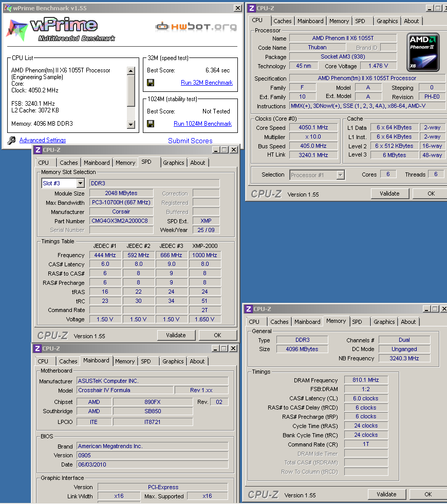Click the Core Voltage value "1.476 V"
Screen dimensions: 447x504
[378, 66]
